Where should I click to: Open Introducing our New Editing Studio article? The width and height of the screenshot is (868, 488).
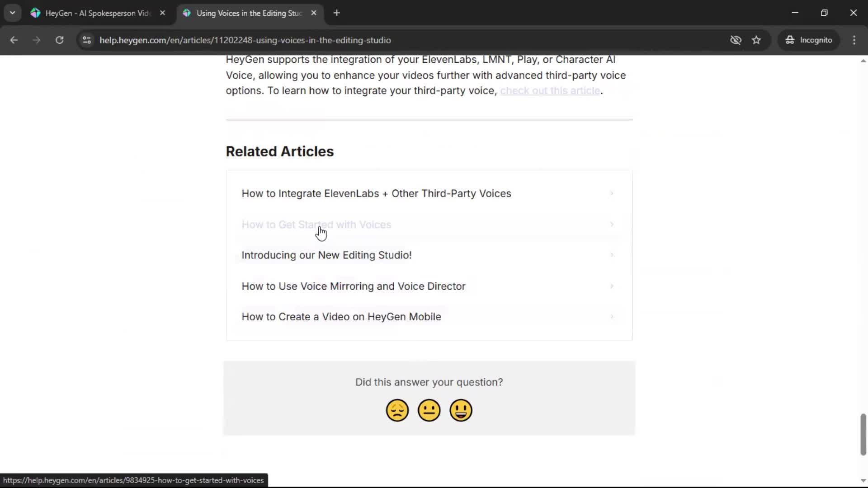(x=326, y=255)
